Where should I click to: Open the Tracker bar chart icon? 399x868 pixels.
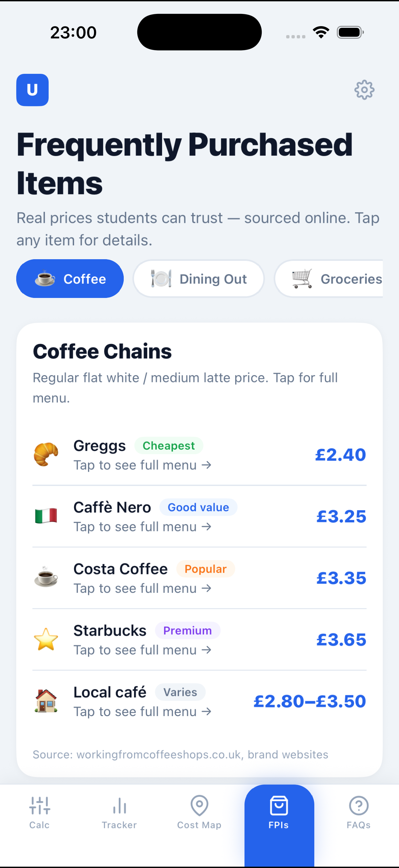119,806
